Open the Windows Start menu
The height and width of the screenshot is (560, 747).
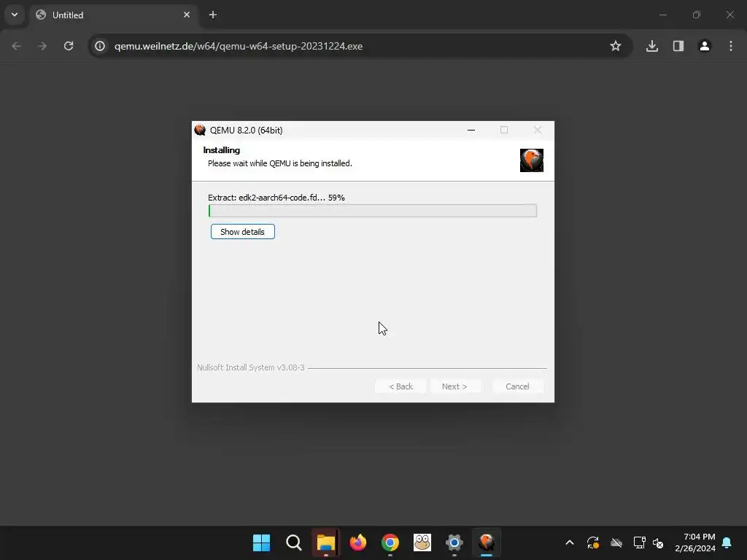coord(262,542)
